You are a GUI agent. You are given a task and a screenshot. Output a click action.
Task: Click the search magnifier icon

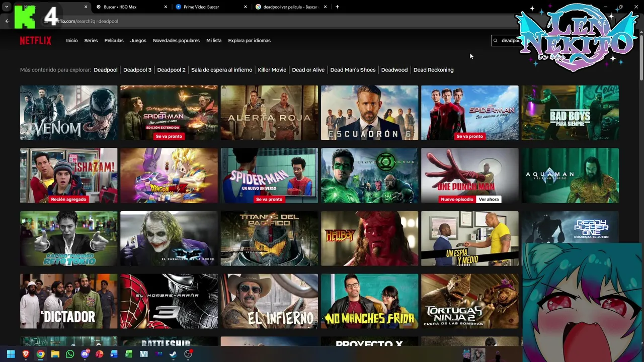tap(495, 41)
